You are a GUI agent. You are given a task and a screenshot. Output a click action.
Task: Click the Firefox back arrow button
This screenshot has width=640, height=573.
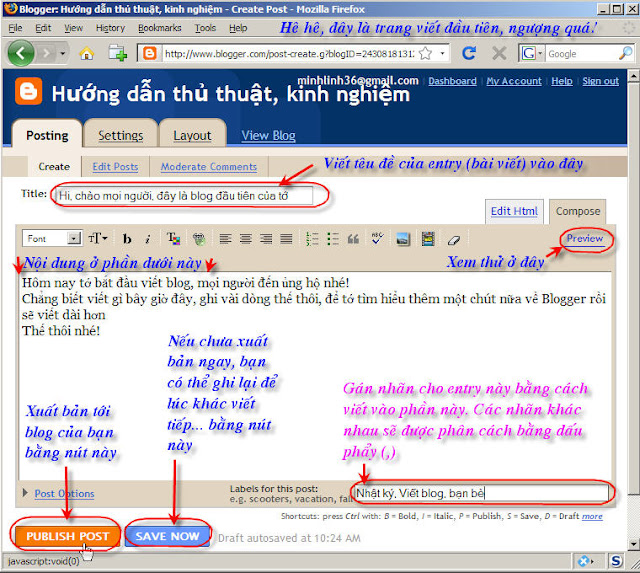(20, 53)
